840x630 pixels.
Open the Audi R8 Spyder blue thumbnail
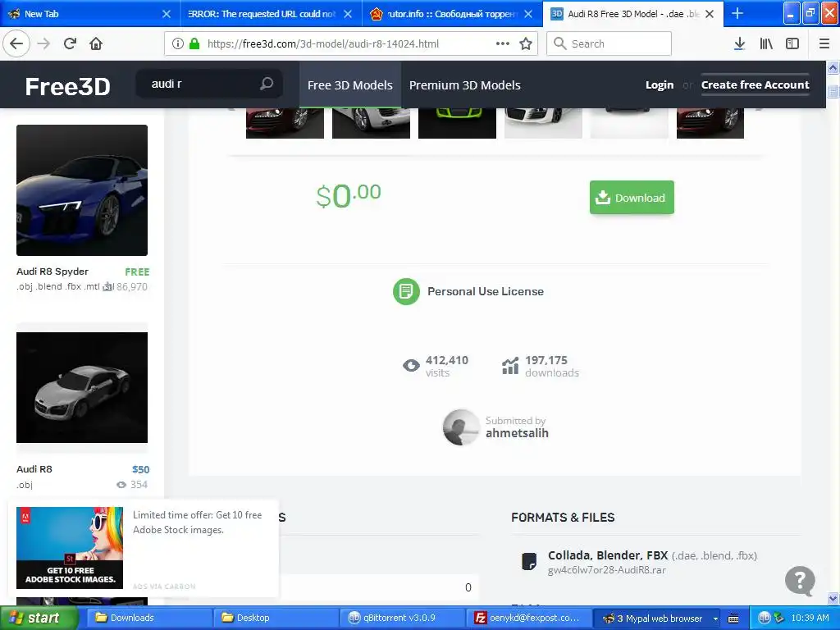click(x=82, y=190)
